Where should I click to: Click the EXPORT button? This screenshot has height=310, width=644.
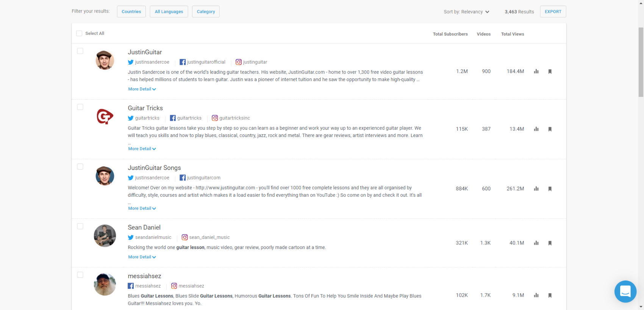click(x=553, y=11)
